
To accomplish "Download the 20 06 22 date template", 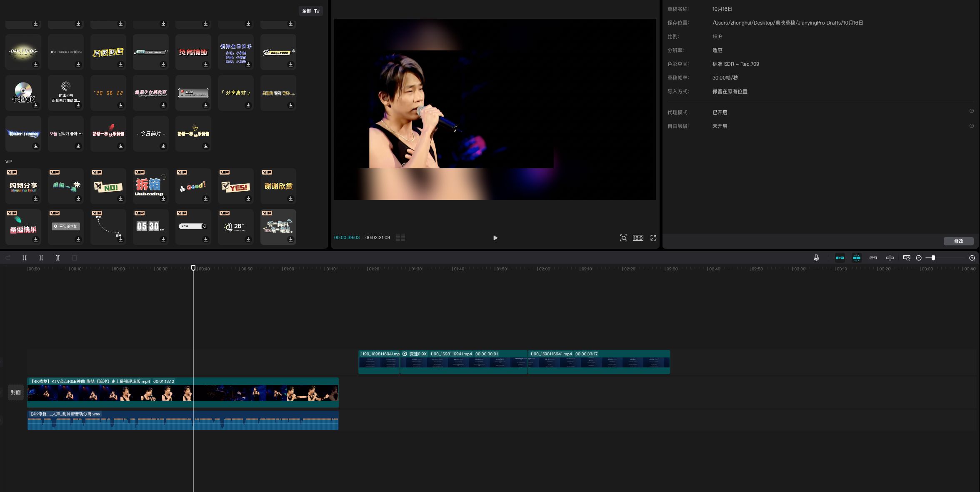I will click(121, 105).
